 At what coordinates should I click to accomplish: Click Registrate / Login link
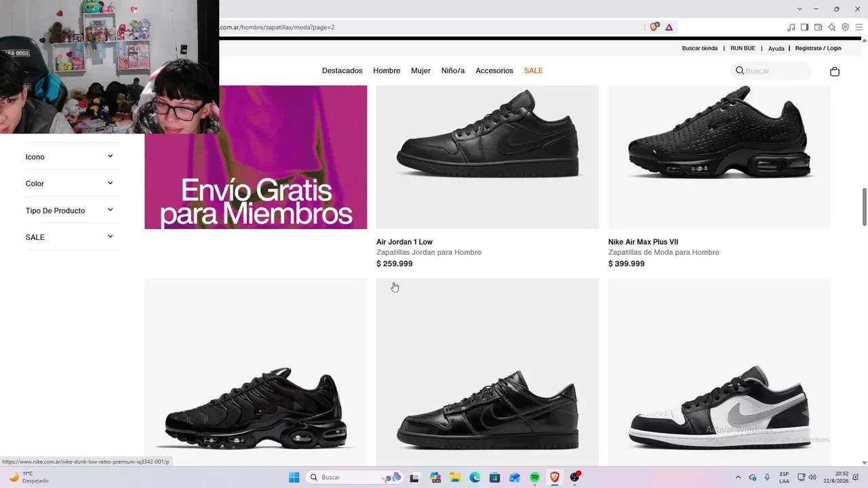click(818, 48)
